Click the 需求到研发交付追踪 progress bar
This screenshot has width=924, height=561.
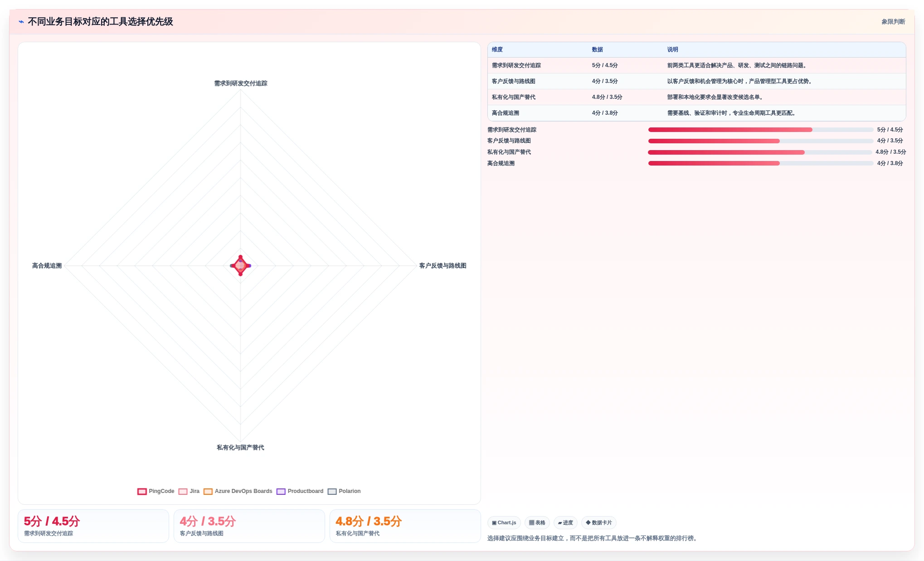[760, 130]
